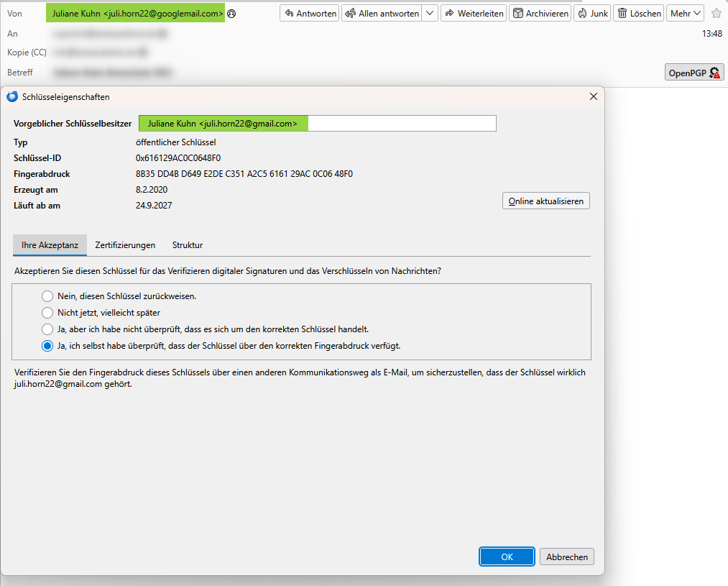Forward message with Weiterleiten button
The width and height of the screenshot is (728, 586).
tap(474, 14)
